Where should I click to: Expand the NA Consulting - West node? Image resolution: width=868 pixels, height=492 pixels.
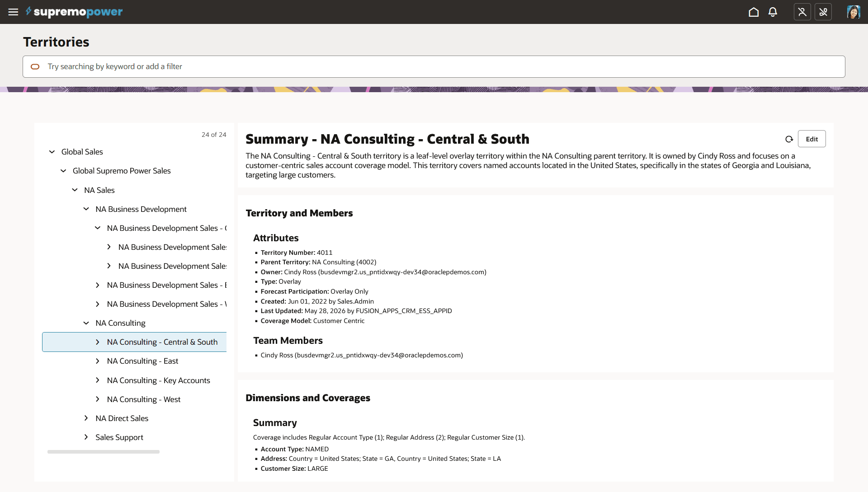pos(97,399)
